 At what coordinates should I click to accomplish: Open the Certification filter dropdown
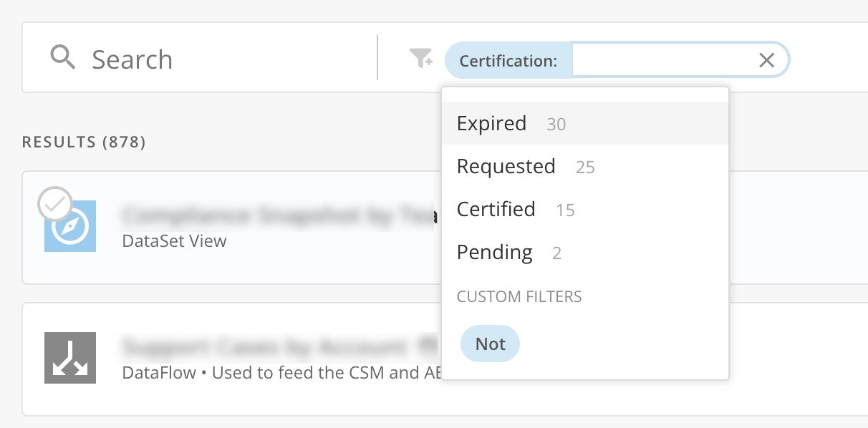[x=508, y=61]
